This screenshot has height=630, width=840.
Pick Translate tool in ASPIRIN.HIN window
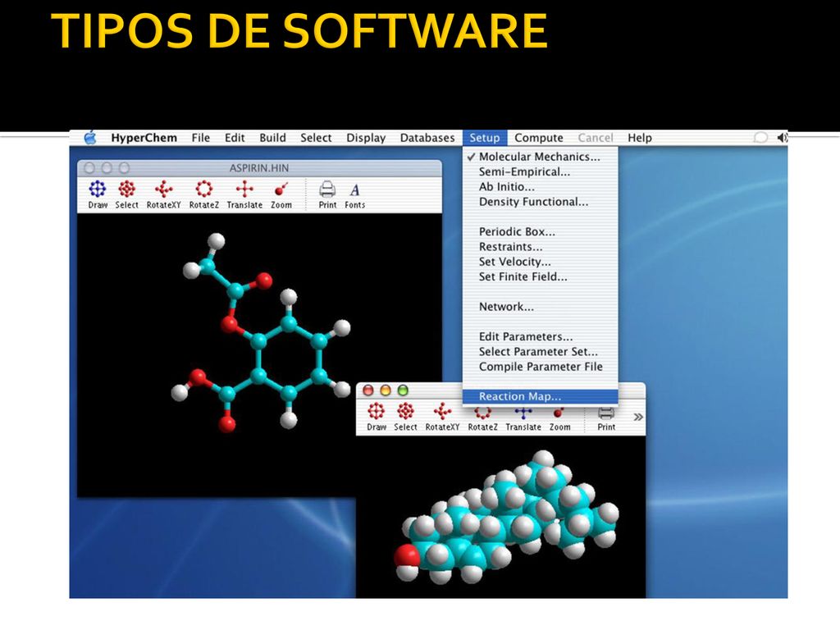(244, 194)
